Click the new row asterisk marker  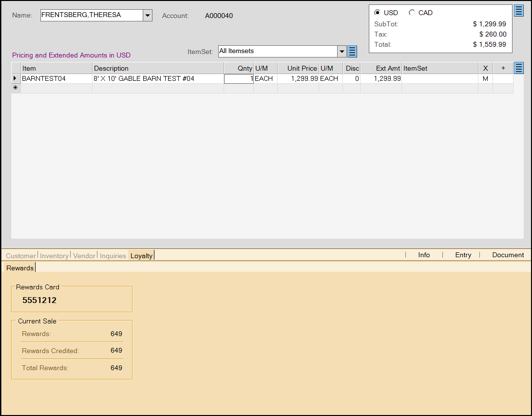(x=16, y=88)
